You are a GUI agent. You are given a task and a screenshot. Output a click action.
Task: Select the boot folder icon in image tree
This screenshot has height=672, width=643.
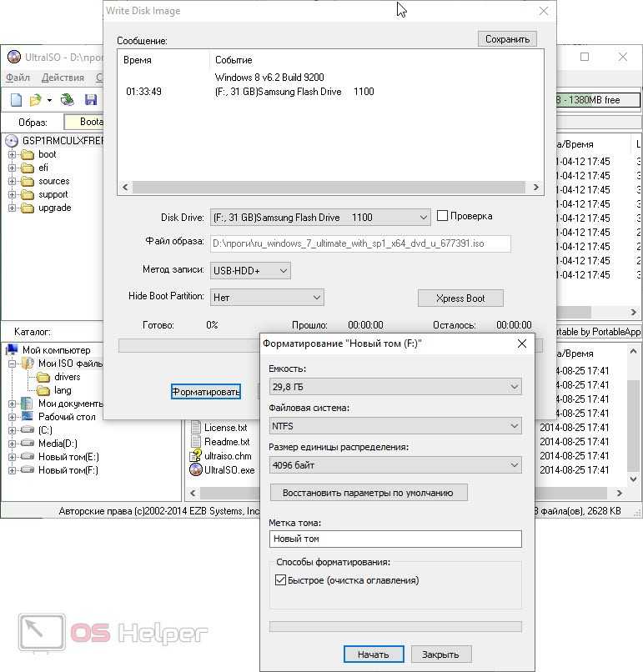(x=28, y=155)
